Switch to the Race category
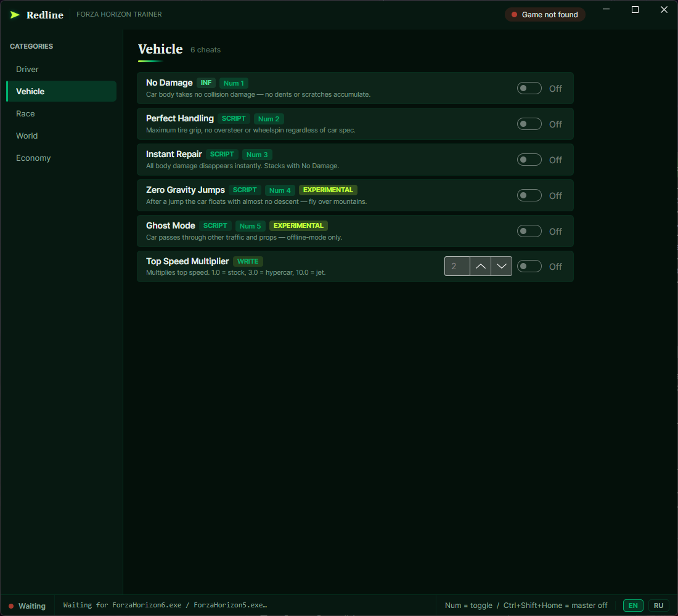 [x=62, y=114]
